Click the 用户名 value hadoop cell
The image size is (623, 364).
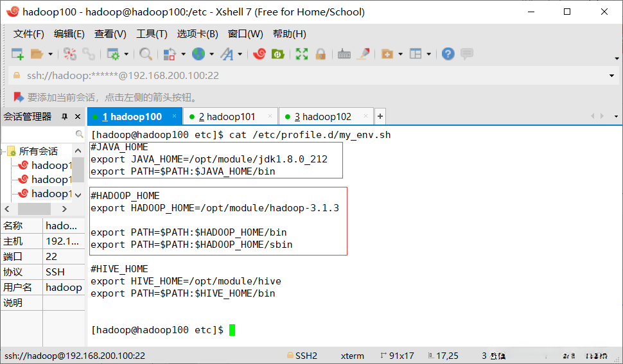click(x=64, y=288)
